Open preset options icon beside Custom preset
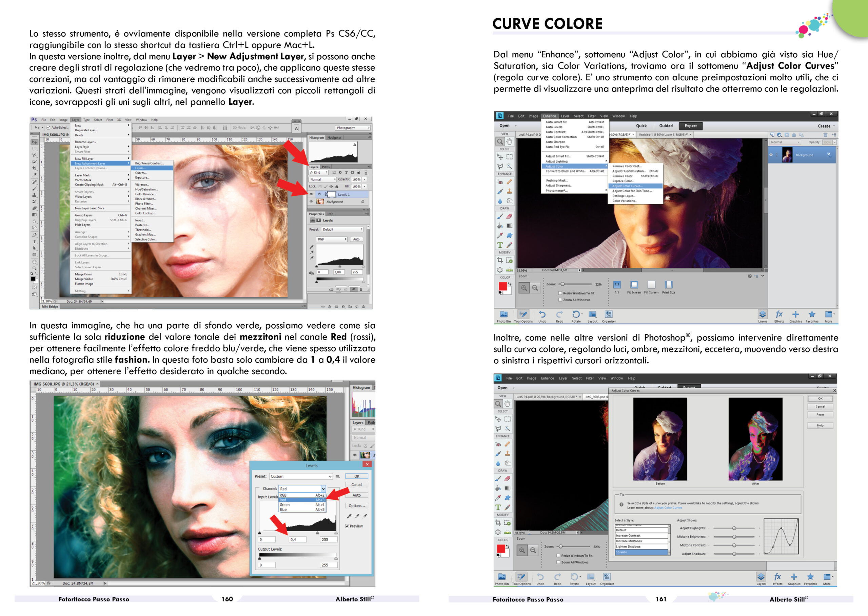 coord(338,476)
